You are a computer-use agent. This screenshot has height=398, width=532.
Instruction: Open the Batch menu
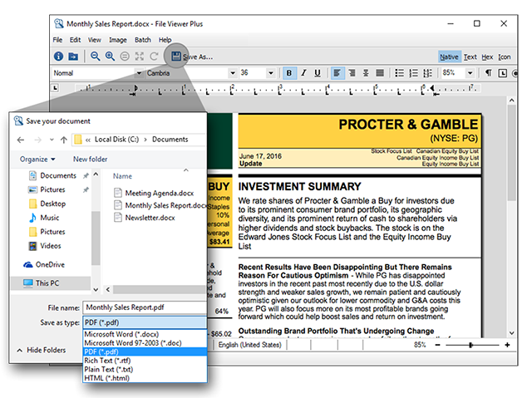[143, 40]
